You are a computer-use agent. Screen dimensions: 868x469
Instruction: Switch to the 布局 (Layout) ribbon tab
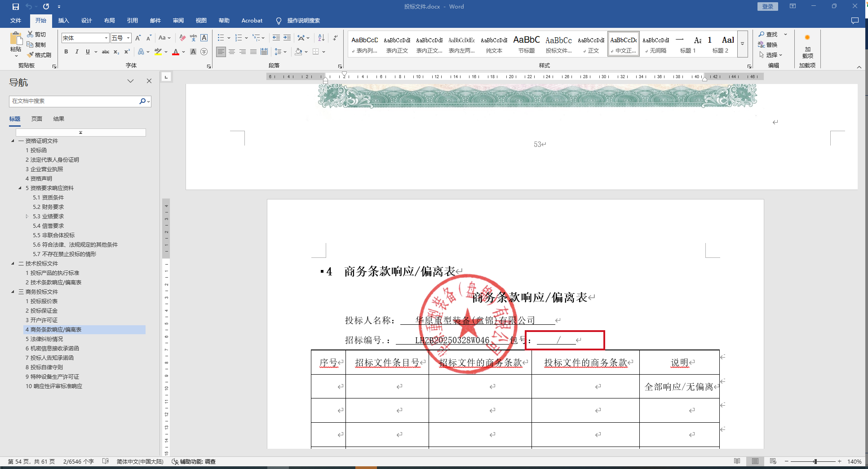(110, 21)
